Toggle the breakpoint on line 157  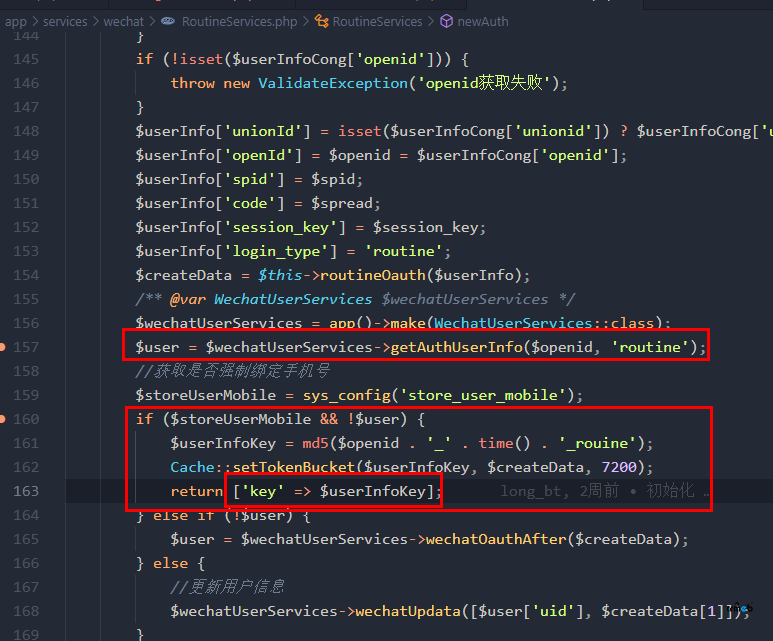coord(2,347)
